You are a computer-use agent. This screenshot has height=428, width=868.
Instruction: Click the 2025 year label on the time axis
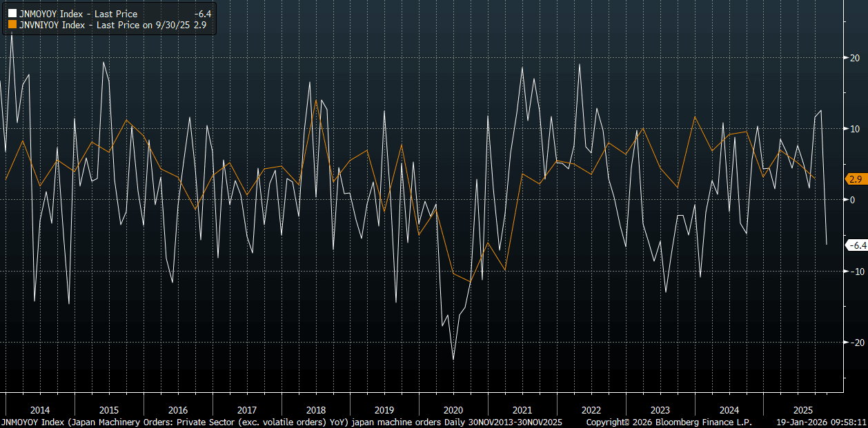pyautogui.click(x=798, y=409)
